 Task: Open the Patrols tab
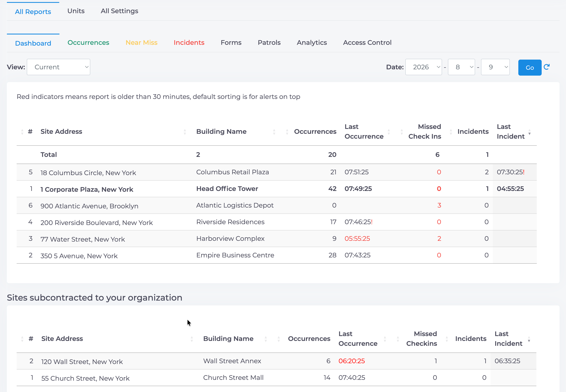pos(269,43)
